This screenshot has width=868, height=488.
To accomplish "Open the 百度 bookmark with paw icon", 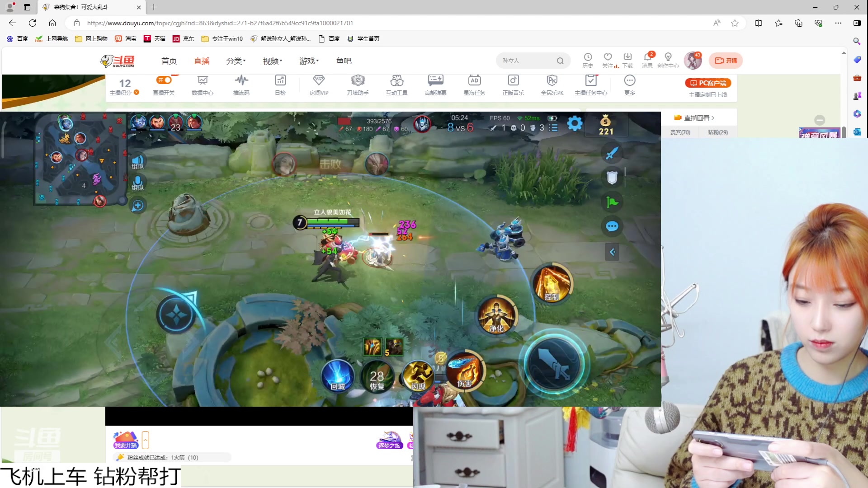I will click(18, 39).
